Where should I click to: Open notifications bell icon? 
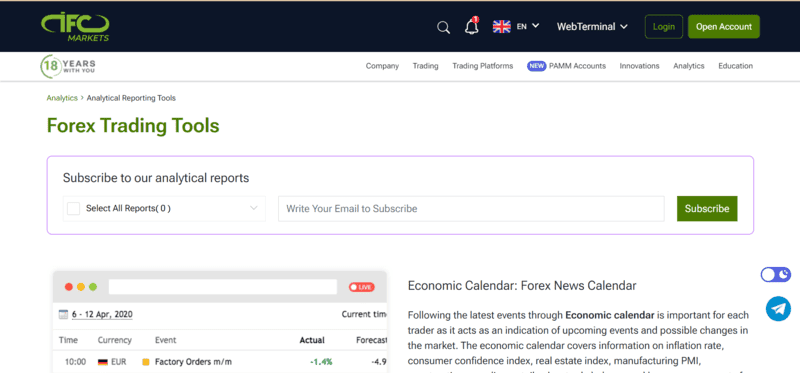point(472,27)
